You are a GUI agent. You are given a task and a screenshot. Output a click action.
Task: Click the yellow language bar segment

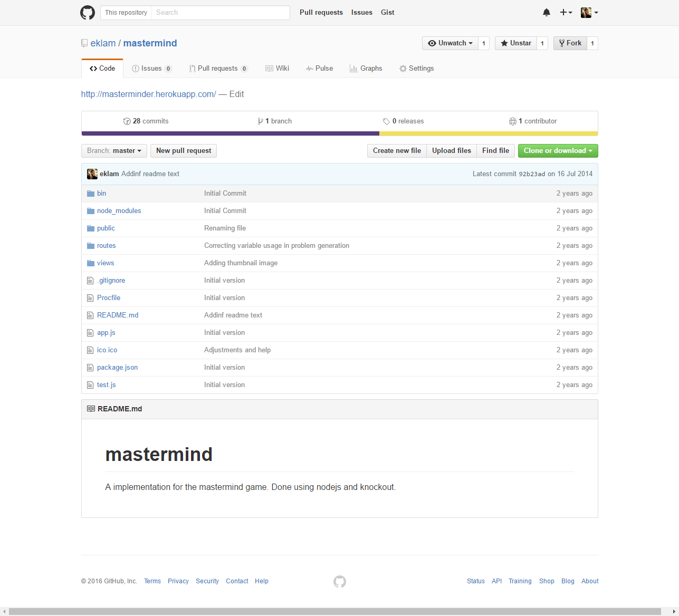pos(489,133)
